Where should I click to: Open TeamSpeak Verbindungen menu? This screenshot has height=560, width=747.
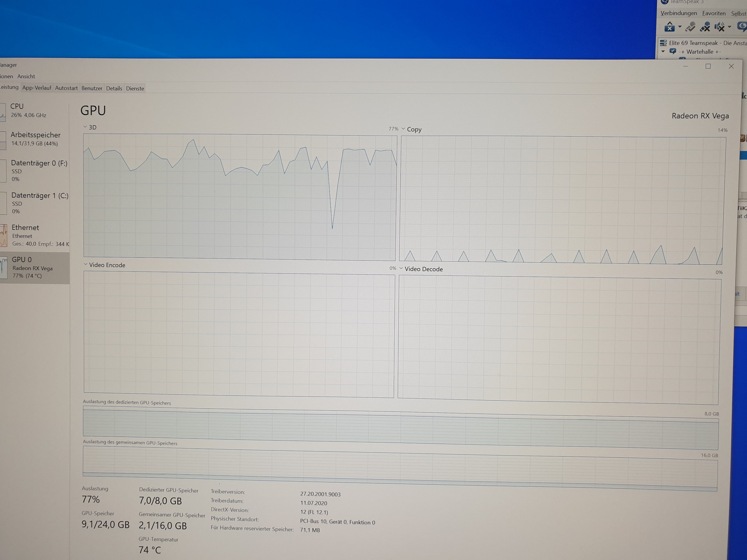pos(679,13)
